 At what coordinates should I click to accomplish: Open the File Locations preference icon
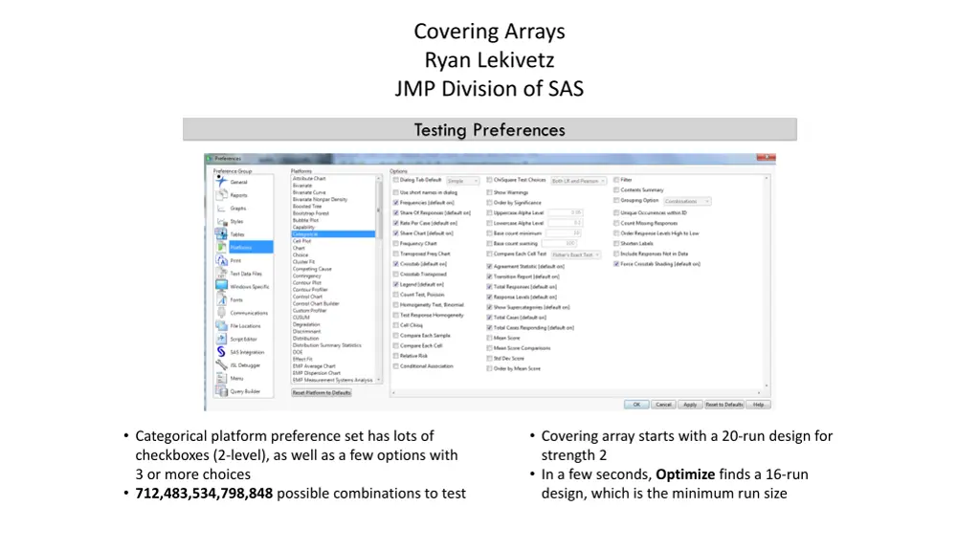coord(221,325)
